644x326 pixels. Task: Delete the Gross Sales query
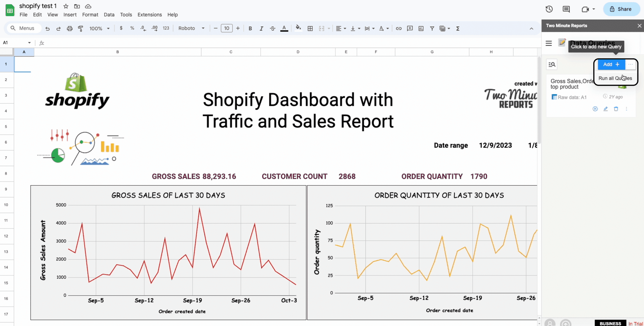[x=616, y=109]
